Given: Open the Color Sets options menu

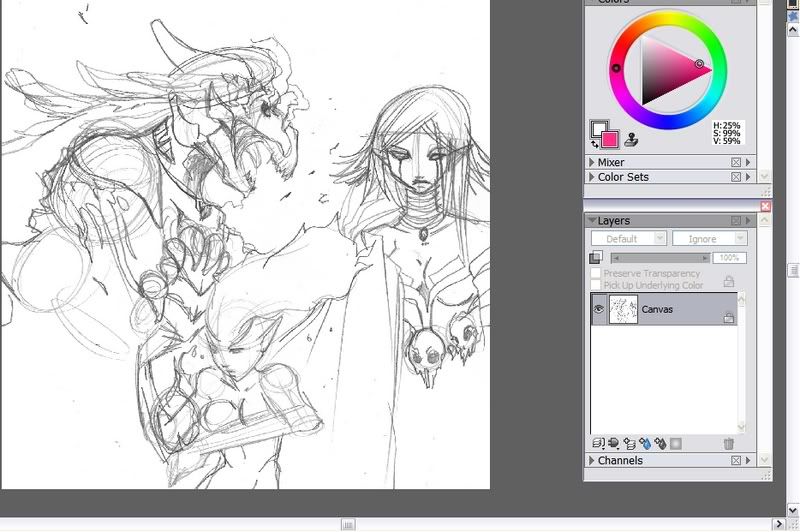Looking at the screenshot, I should [x=748, y=177].
